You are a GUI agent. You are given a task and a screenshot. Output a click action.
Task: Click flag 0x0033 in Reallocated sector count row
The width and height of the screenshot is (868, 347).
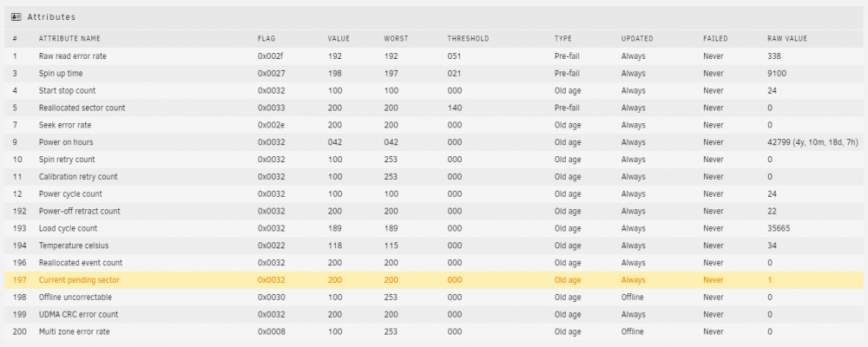(271, 108)
